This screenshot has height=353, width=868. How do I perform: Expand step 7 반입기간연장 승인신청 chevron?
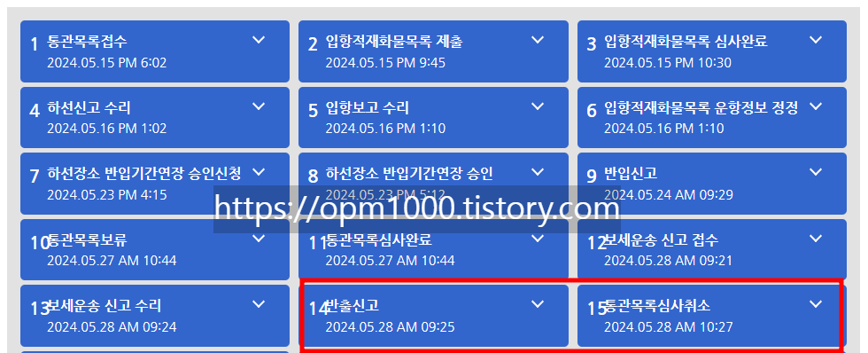(x=259, y=172)
